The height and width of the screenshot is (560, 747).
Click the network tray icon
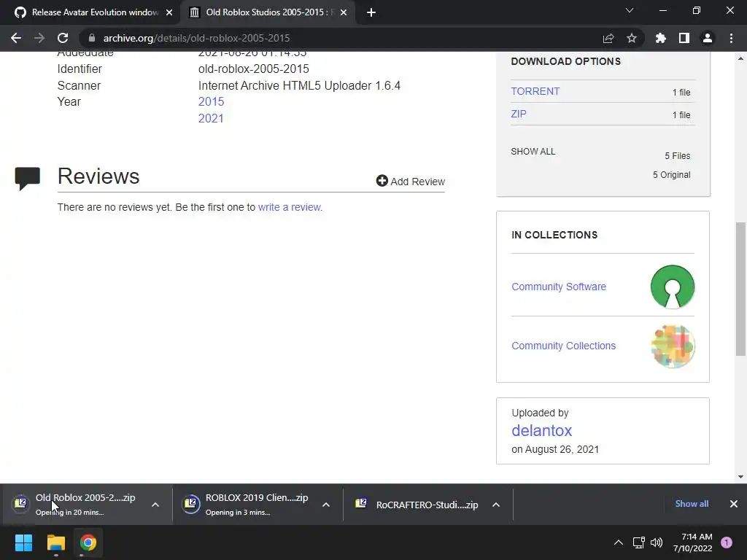639,542
